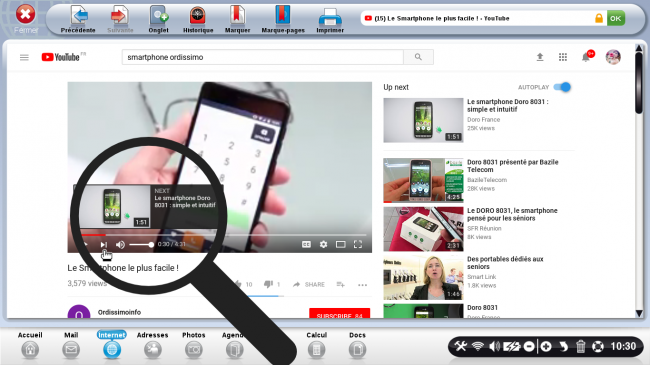Viewport: 650px width, 365px height.
Task: Go back with the Précédente button
Action: (78, 19)
